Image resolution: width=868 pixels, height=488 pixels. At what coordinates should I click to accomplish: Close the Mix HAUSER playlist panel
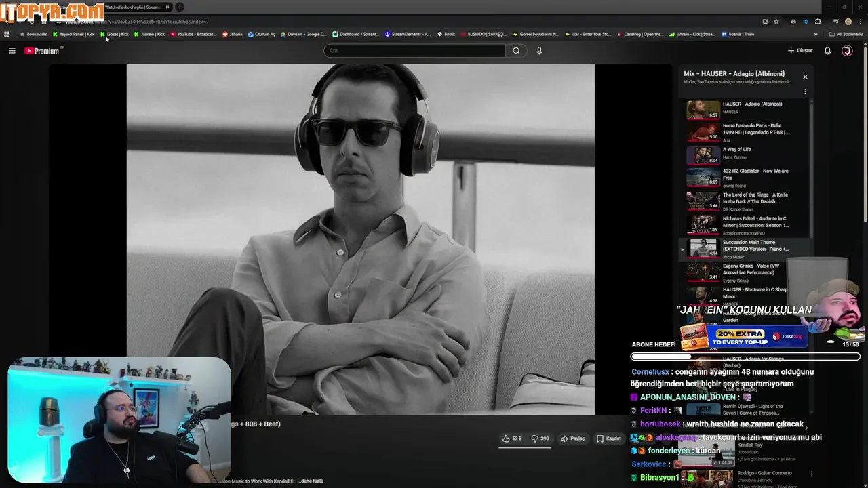pos(805,77)
